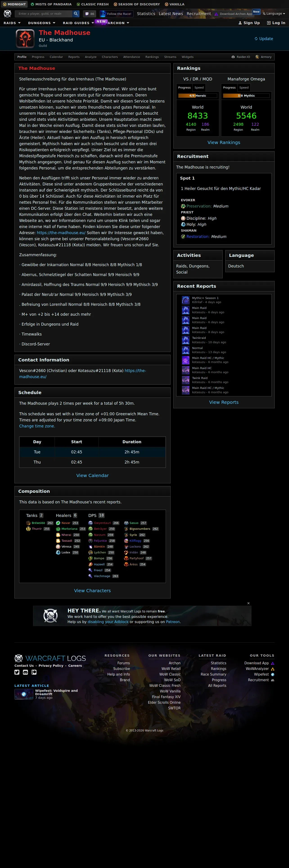Image resolution: width=289 pixels, height=868 pixels.
Task: Open the Attendance guild tab
Action: coord(131,57)
